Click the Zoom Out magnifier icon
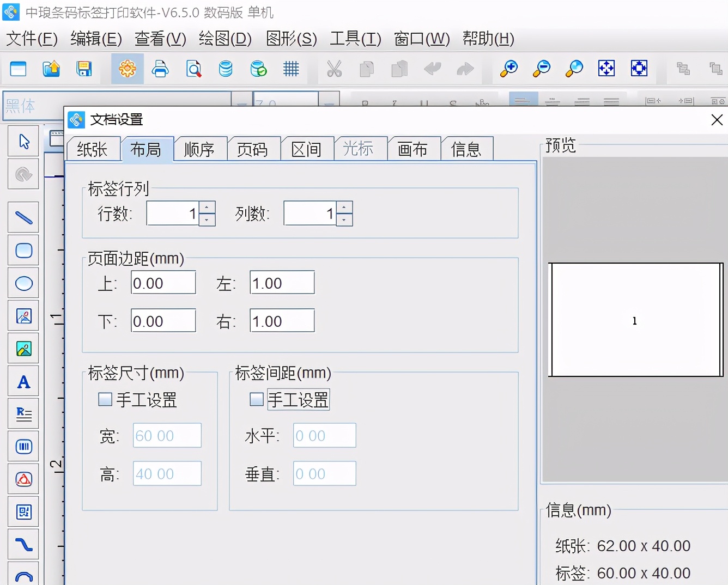Screen dimensions: 728x585 tap(541, 69)
